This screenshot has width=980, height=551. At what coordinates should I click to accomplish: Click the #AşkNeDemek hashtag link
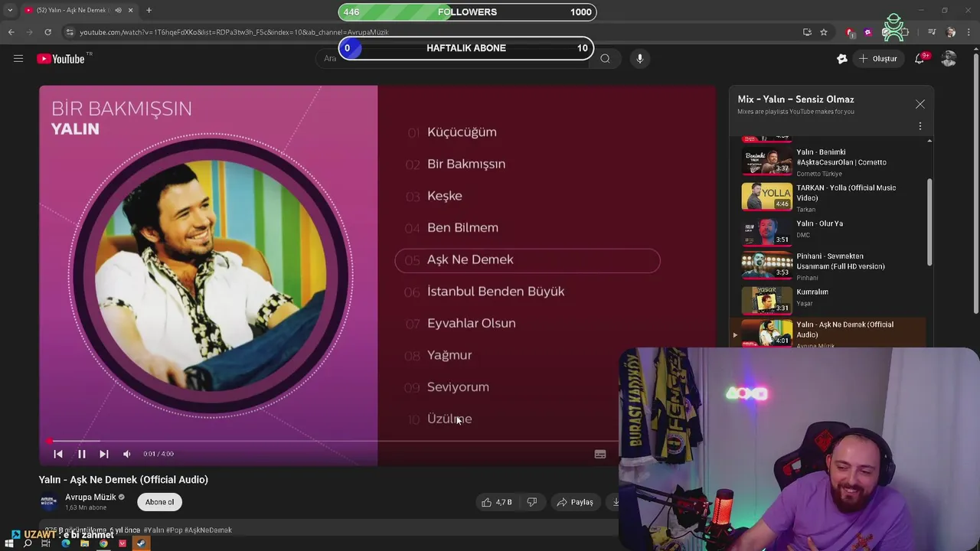pos(208,530)
